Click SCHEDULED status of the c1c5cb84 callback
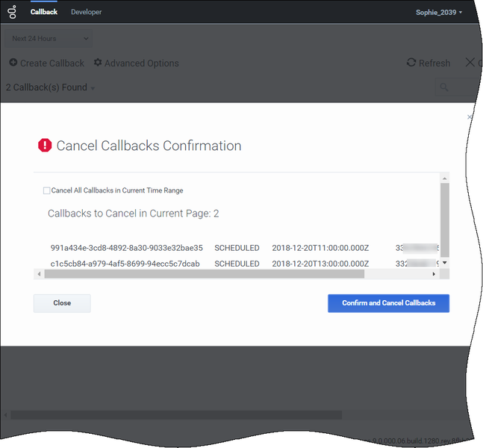483x448 pixels. click(x=237, y=264)
